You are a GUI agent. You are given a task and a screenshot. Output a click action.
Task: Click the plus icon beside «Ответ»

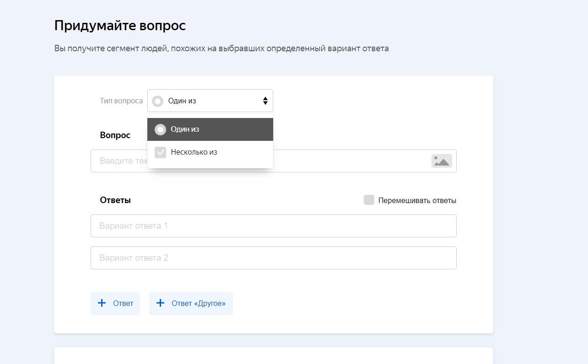pyautogui.click(x=102, y=303)
